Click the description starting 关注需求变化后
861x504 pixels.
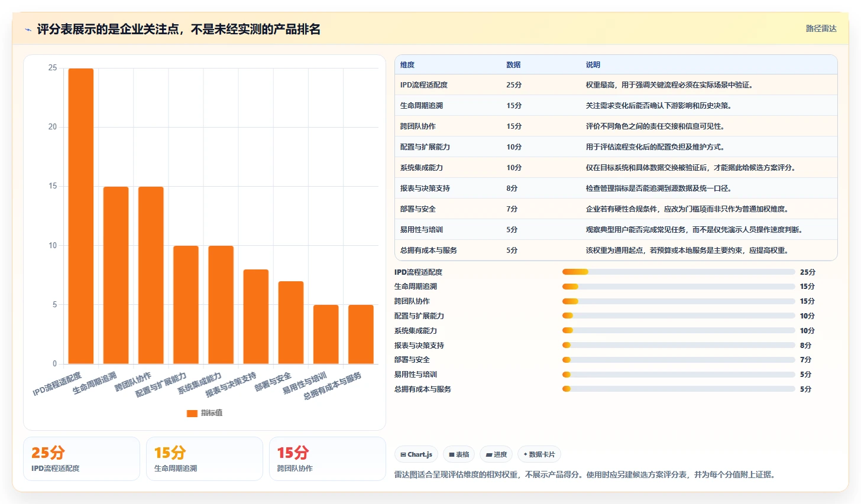pyautogui.click(x=659, y=106)
